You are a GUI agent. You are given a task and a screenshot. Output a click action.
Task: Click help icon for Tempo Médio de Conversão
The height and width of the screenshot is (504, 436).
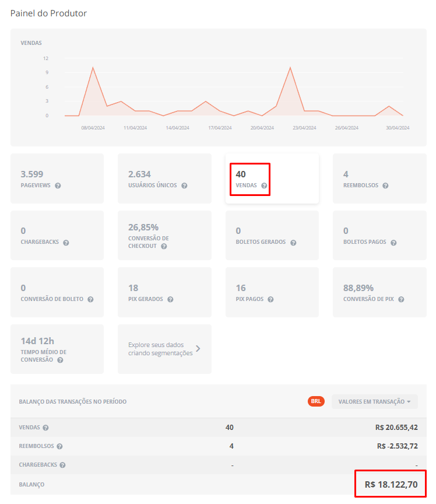[60, 360]
